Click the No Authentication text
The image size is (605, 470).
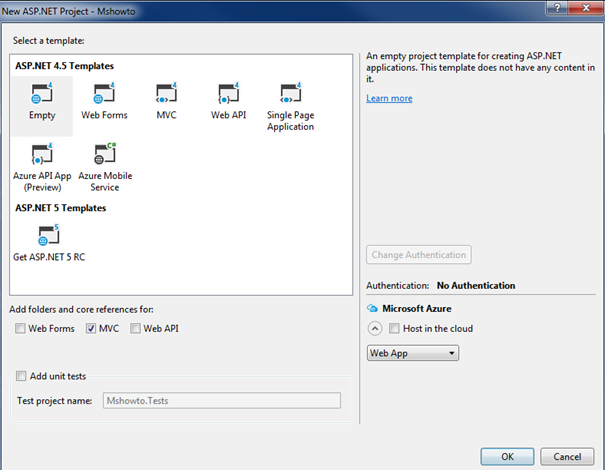(476, 286)
